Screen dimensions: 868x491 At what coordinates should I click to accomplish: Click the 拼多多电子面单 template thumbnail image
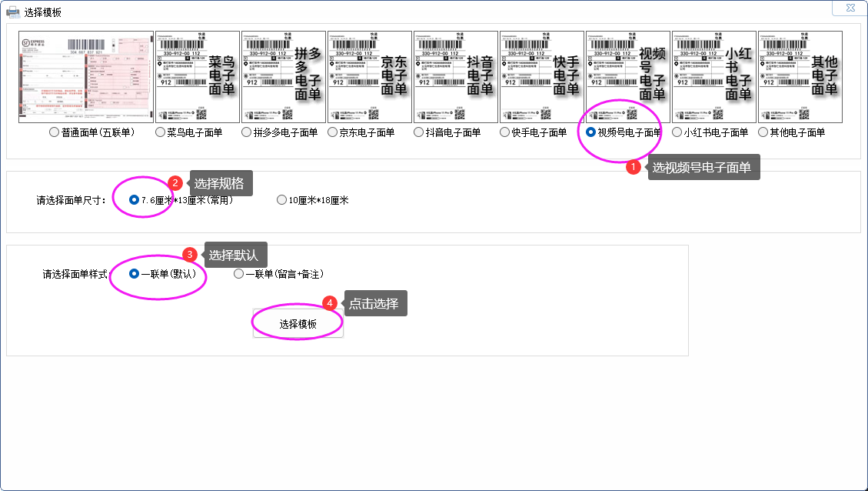283,77
